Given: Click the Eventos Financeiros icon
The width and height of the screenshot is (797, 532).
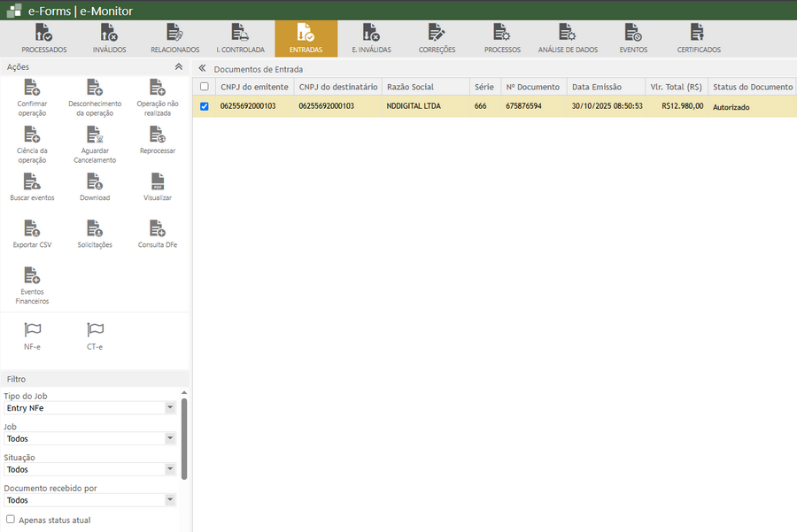Looking at the screenshot, I should [32, 275].
